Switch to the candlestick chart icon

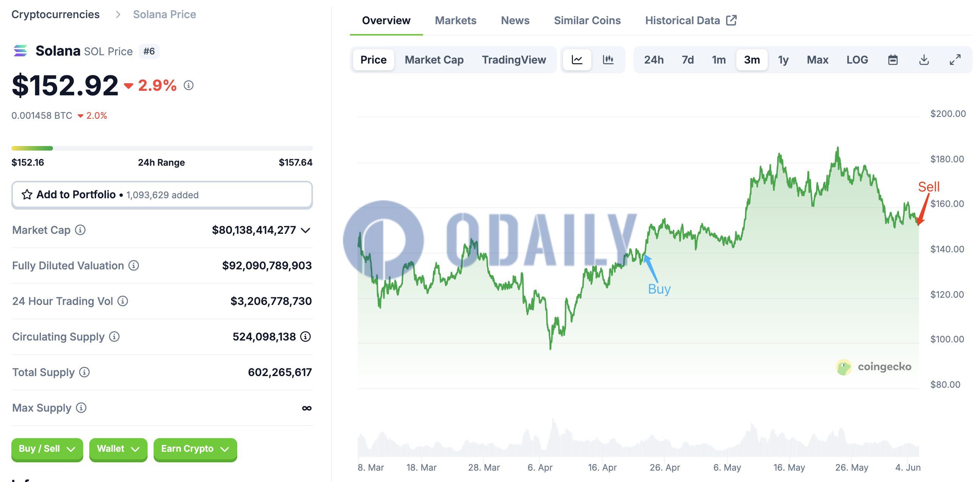click(x=608, y=60)
